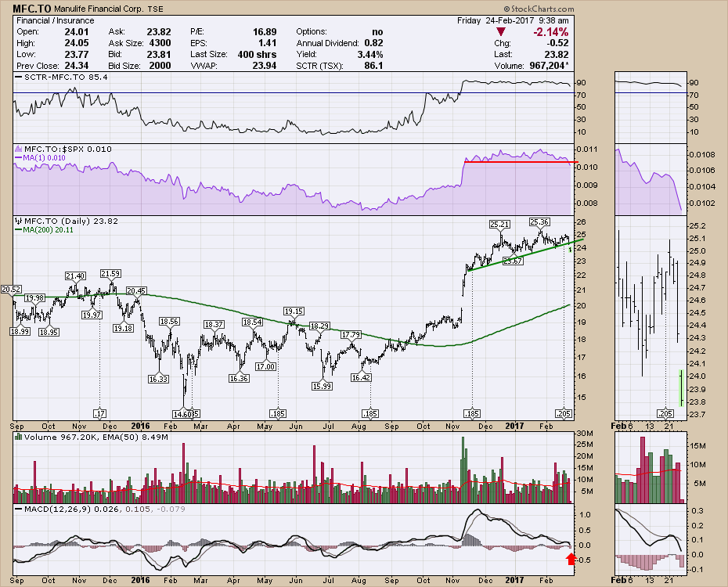Click the volume bars legend icon
Viewport: 728px width, 587px height.
(x=19, y=437)
